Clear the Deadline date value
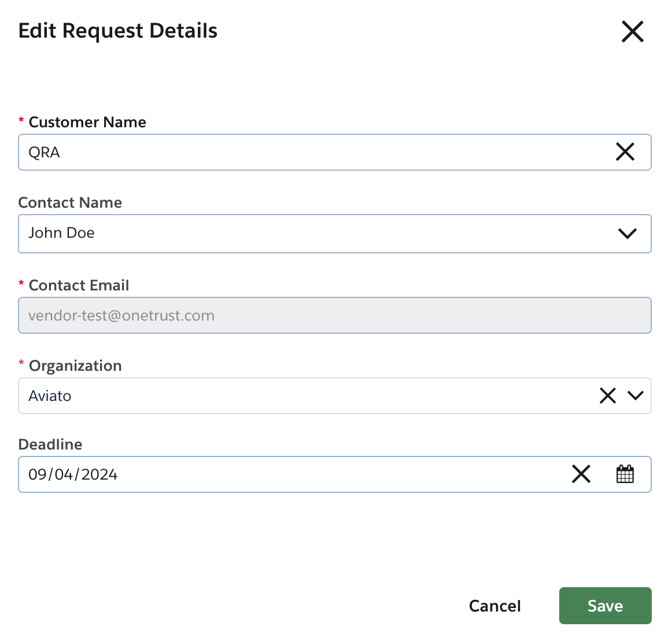 click(581, 474)
